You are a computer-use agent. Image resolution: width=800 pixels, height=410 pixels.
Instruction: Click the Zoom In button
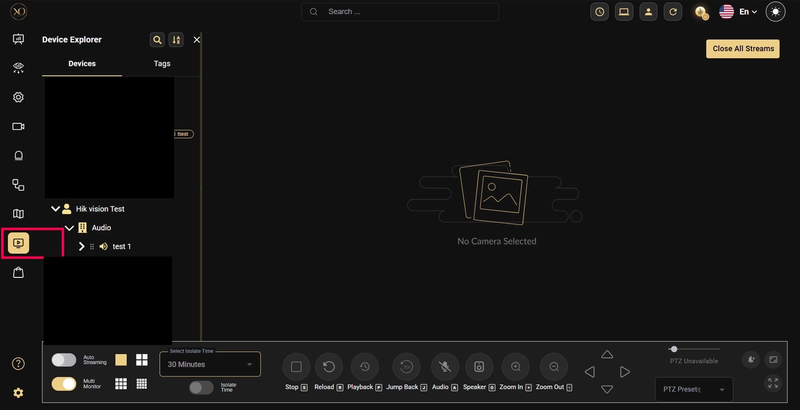point(516,367)
